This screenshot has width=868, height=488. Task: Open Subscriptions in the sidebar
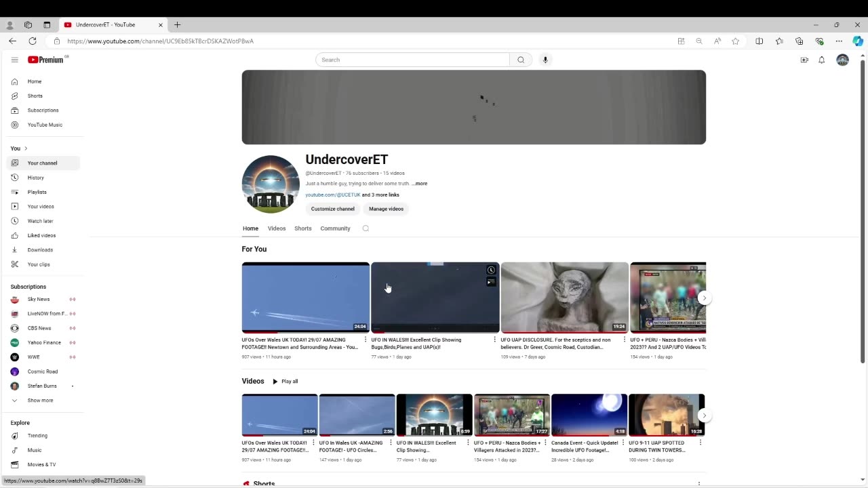pos(43,110)
